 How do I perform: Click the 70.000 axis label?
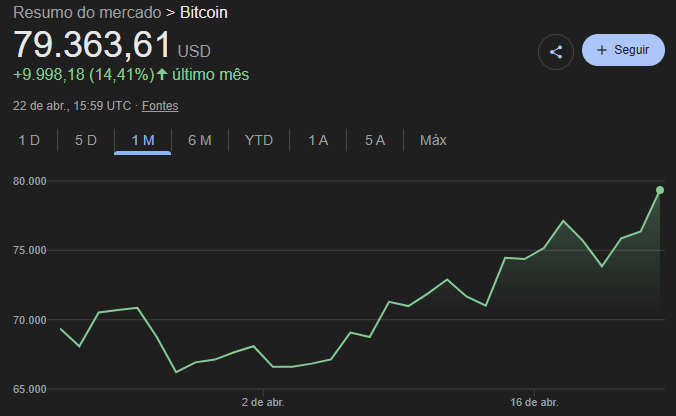click(x=30, y=320)
